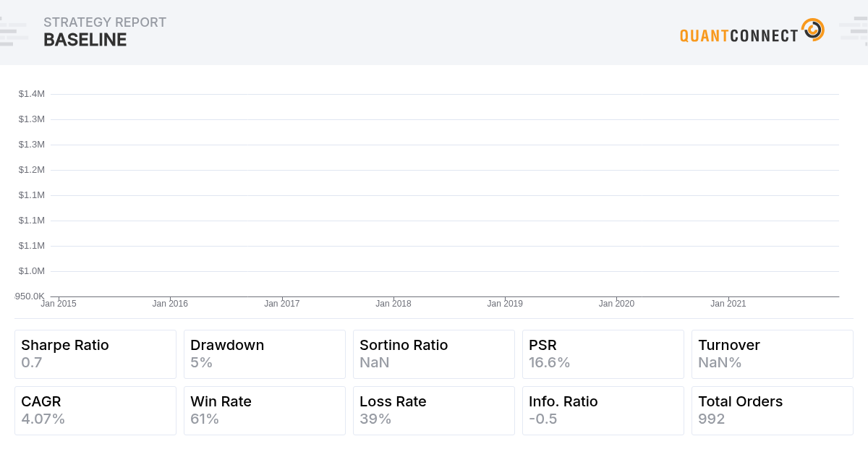Click the decorative lines icon top-left corner
The image size is (868, 457).
pos(13,30)
